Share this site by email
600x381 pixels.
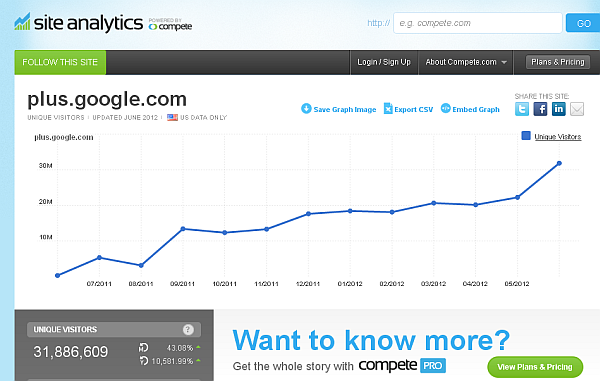[577, 109]
